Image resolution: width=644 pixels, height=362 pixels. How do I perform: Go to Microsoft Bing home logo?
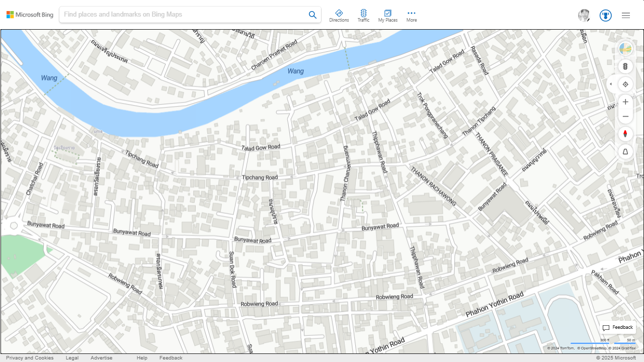[x=30, y=15]
